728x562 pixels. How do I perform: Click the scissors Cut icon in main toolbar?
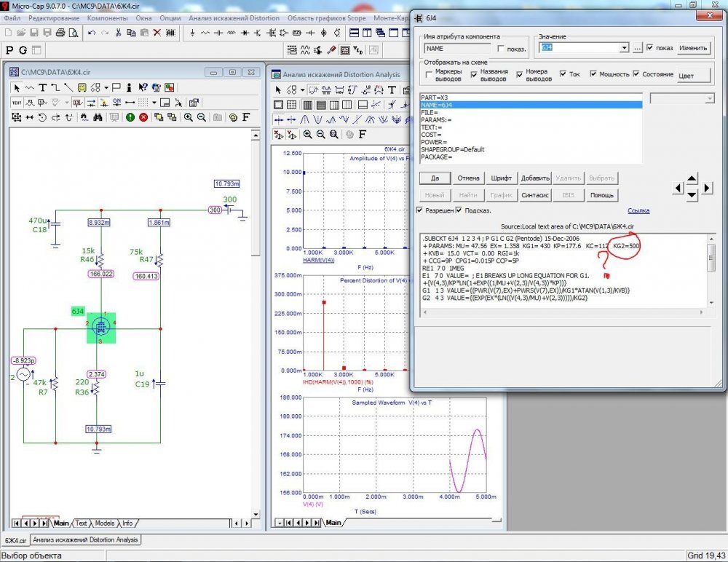coord(119,33)
